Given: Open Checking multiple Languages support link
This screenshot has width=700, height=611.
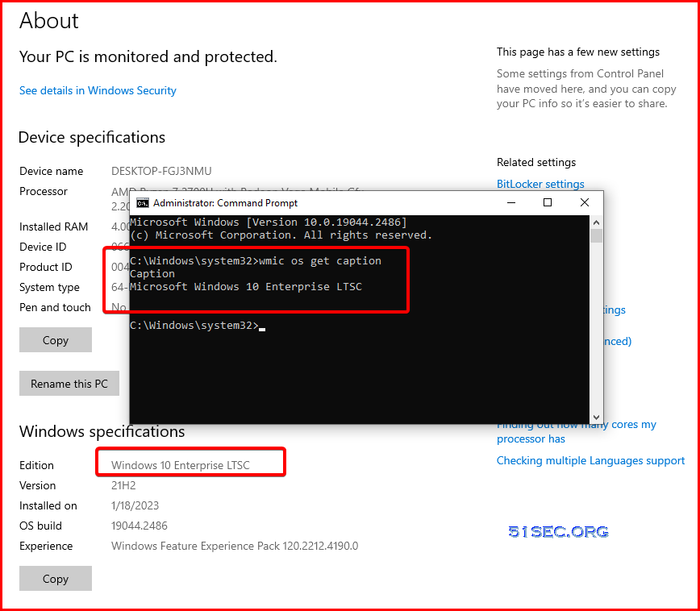Looking at the screenshot, I should (x=590, y=460).
